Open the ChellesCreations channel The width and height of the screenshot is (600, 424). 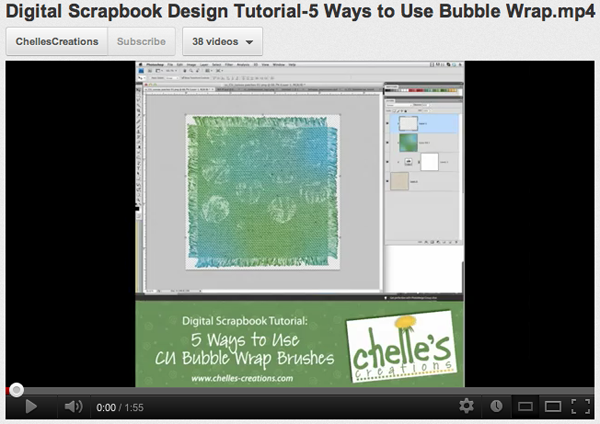[57, 41]
